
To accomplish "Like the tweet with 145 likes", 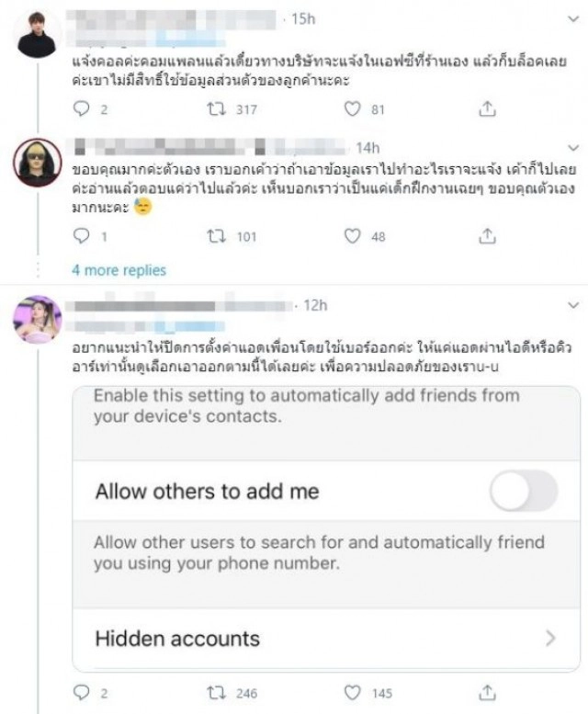I will 353,692.
